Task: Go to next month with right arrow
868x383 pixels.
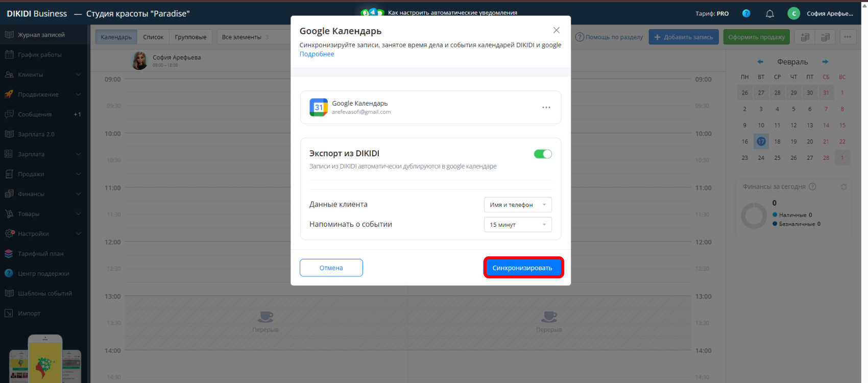Action: (x=825, y=62)
